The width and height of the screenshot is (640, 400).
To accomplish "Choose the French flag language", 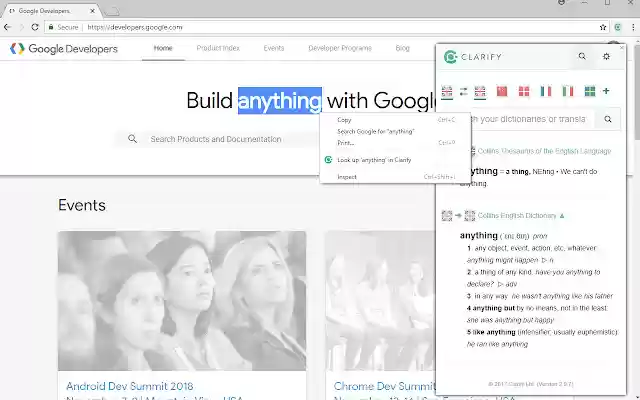I will (x=546, y=91).
